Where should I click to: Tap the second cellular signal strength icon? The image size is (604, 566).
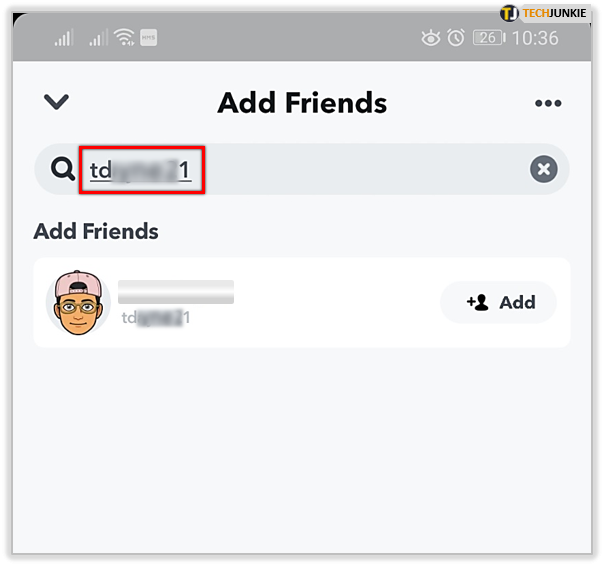tap(99, 38)
